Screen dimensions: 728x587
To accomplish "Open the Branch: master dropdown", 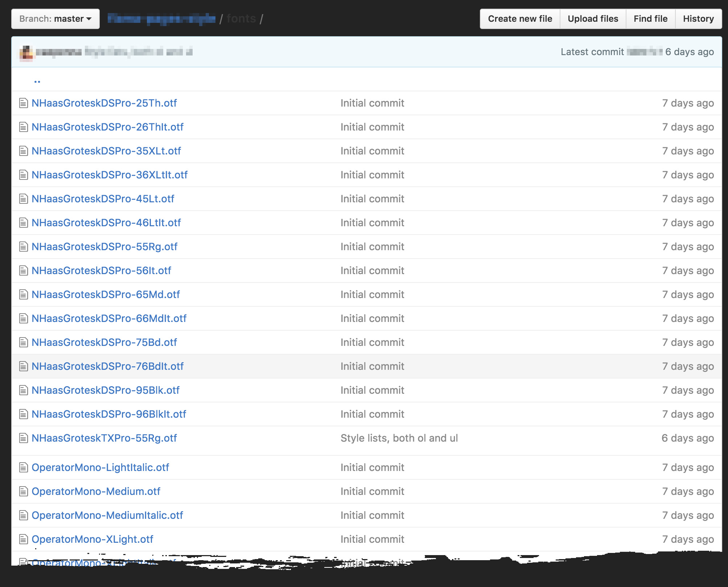I will [55, 19].
